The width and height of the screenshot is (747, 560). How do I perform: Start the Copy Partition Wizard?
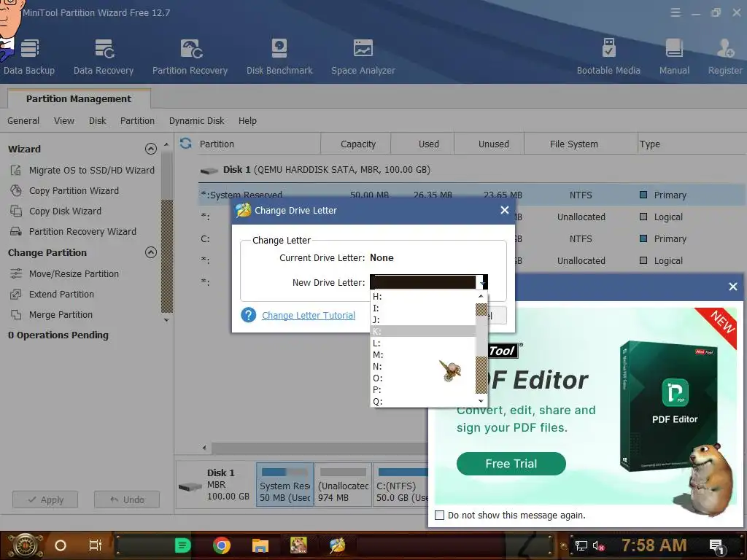coord(64,190)
